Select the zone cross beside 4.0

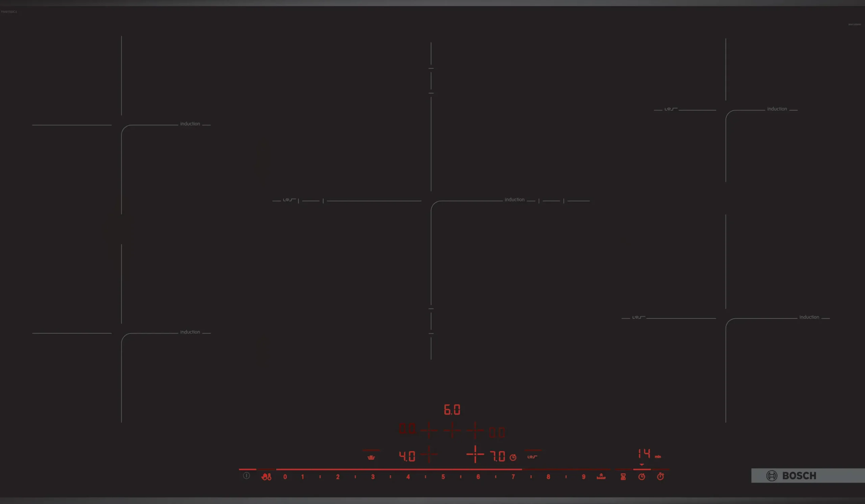(x=429, y=454)
